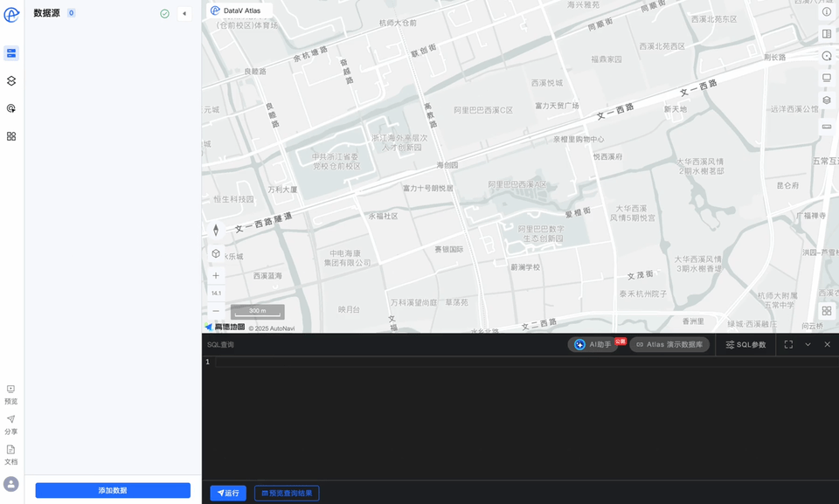The height and width of the screenshot is (504, 839).
Task: Zoom out the map with minus
Action: coord(216,311)
